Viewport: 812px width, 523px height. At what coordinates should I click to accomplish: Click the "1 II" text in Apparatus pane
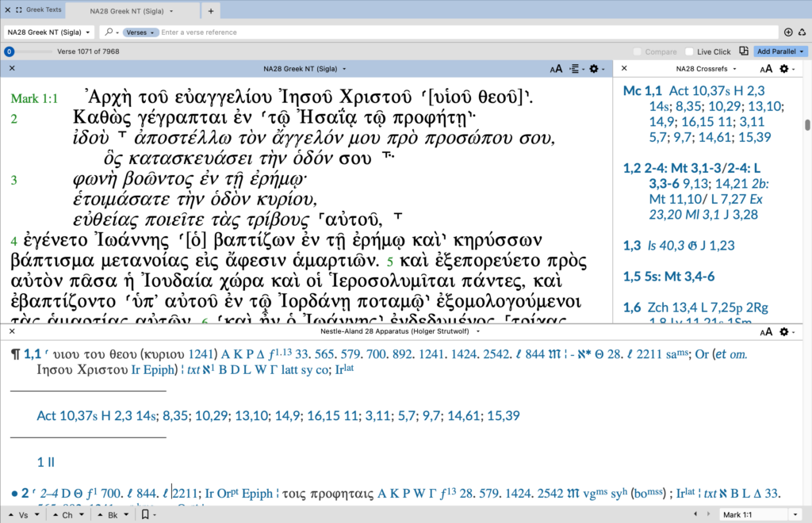coord(45,462)
